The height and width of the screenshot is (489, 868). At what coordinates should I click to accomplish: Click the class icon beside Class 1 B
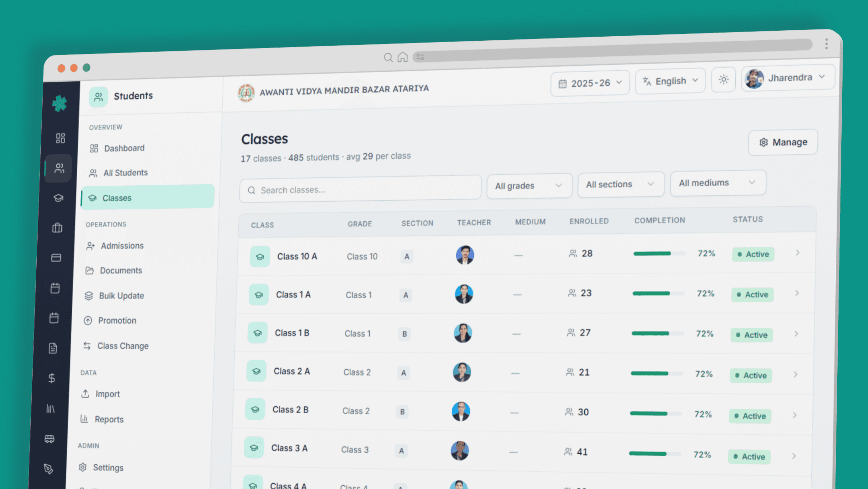tap(258, 333)
